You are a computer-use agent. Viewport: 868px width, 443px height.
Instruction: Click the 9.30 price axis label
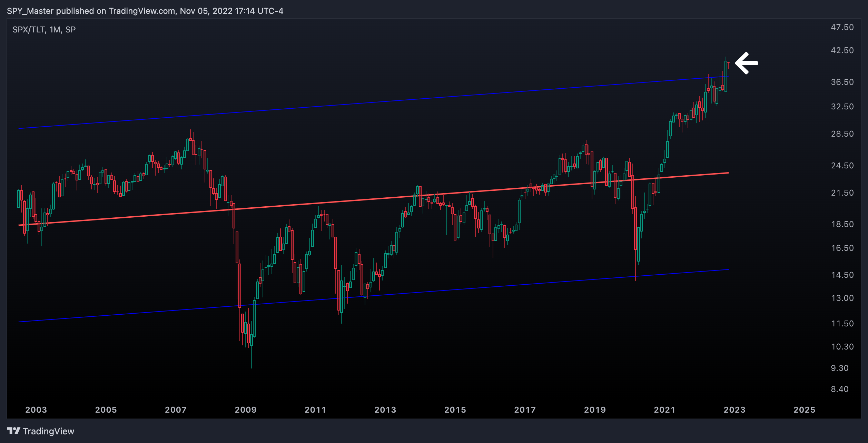coord(839,368)
